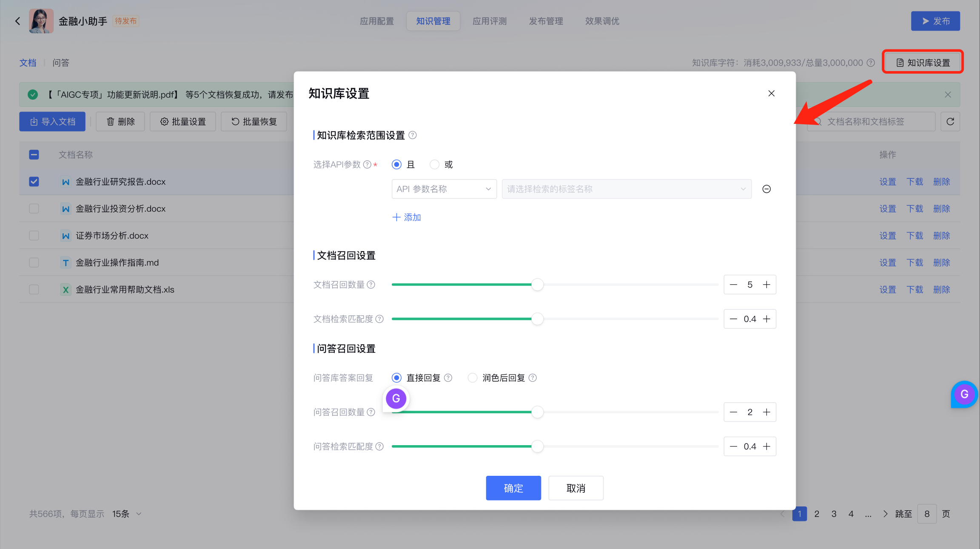Click the refresh icon beside the search box
This screenshot has width=980, height=549.
pyautogui.click(x=950, y=122)
